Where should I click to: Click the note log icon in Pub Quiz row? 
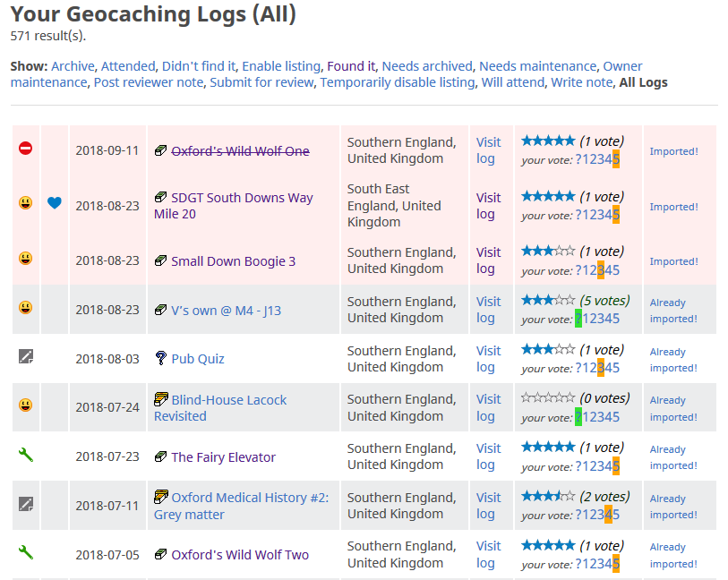pyautogui.click(x=25, y=357)
